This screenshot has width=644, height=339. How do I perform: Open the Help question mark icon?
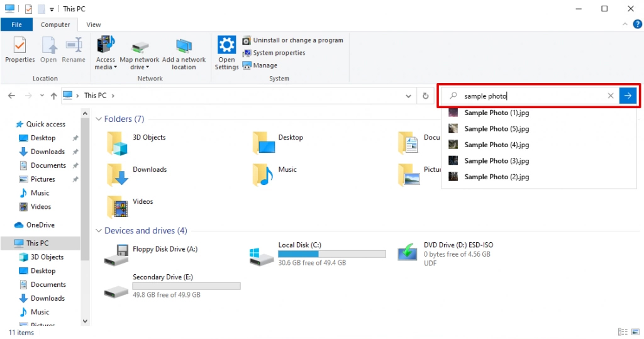tap(637, 25)
